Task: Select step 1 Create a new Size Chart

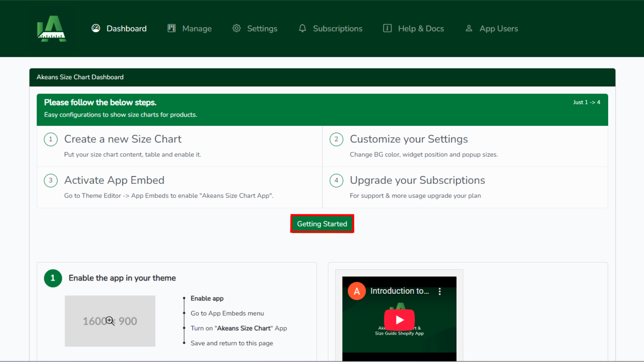Action: 180,146
